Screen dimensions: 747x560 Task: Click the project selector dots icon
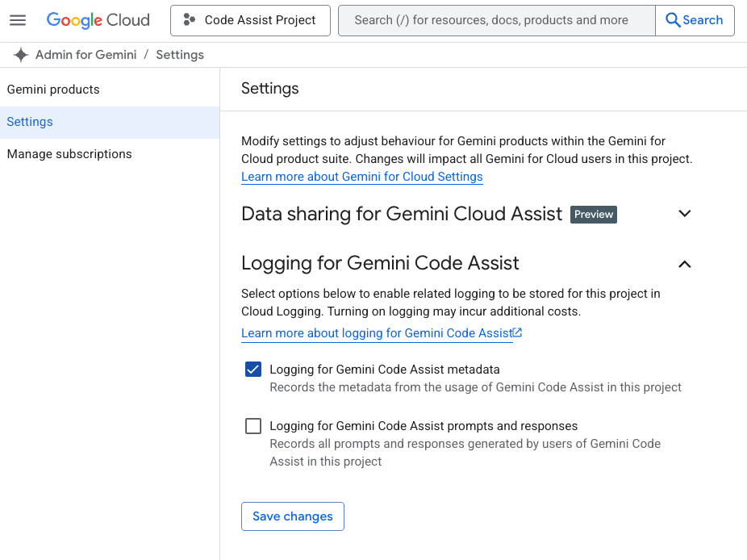pos(190,20)
